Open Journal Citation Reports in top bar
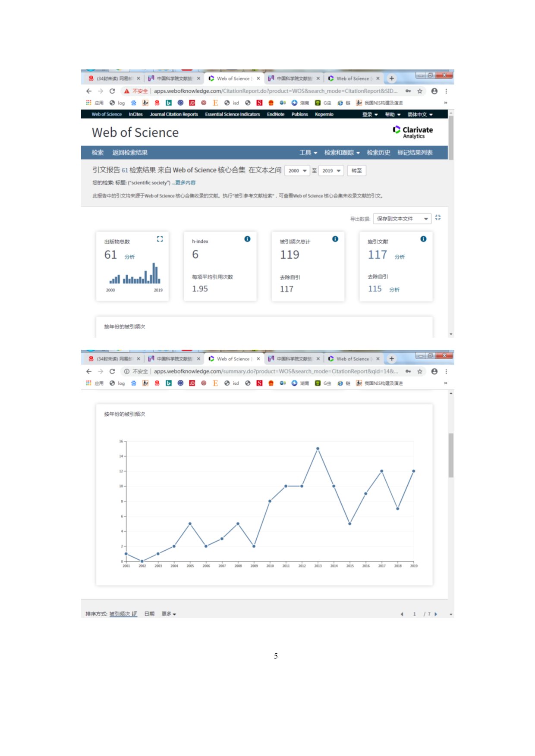Image resolution: width=535 pixels, height=756 pixels. [173, 114]
